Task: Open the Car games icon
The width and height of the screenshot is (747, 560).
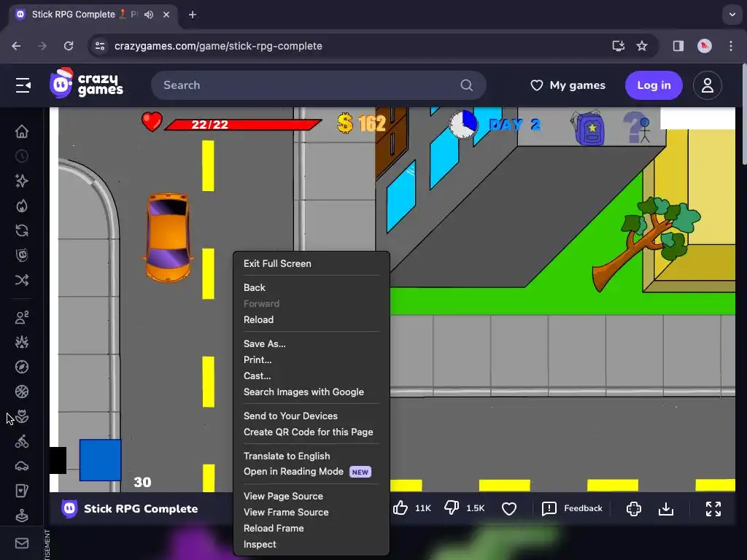Action: (22, 466)
